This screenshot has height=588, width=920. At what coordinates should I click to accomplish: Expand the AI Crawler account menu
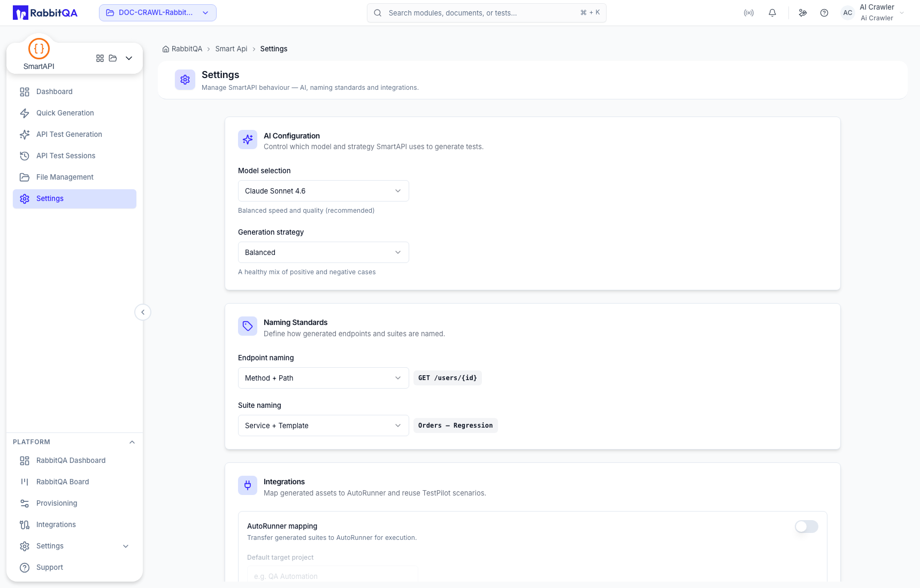point(902,13)
